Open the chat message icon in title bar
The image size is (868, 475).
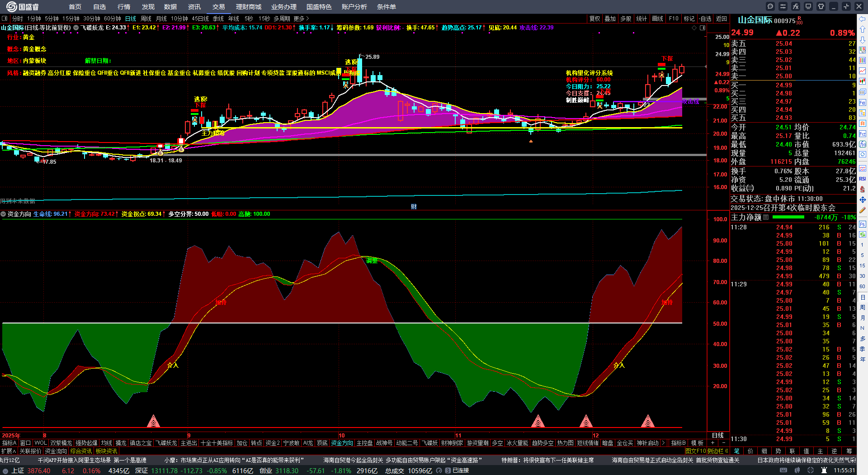770,6
